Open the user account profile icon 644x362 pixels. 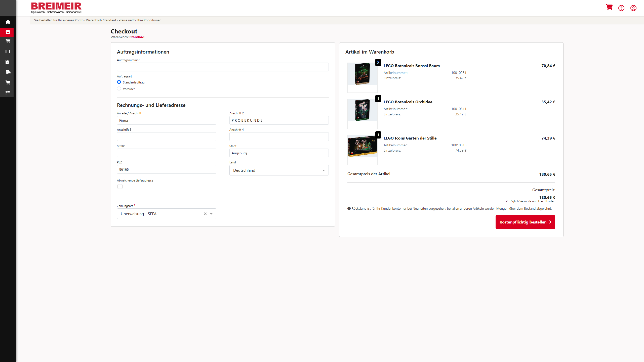point(633,8)
